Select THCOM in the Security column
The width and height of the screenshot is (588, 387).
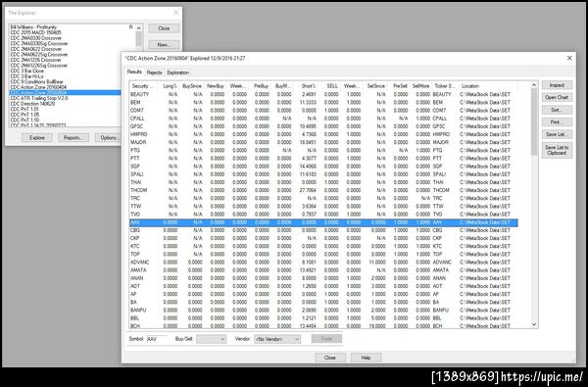click(x=138, y=190)
